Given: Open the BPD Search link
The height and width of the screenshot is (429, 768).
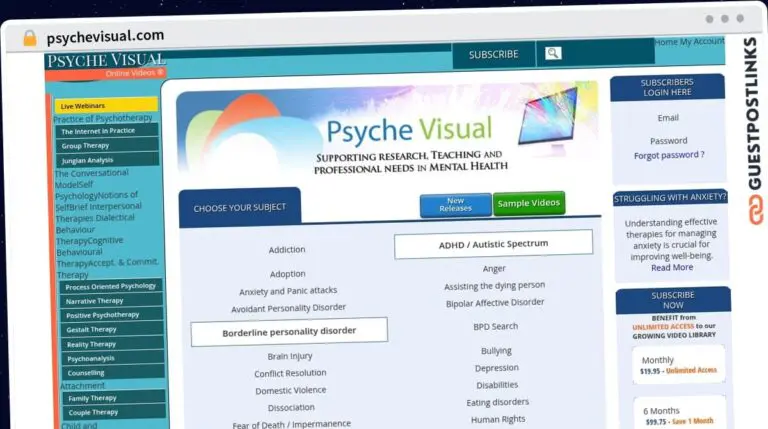Looking at the screenshot, I should [496, 326].
